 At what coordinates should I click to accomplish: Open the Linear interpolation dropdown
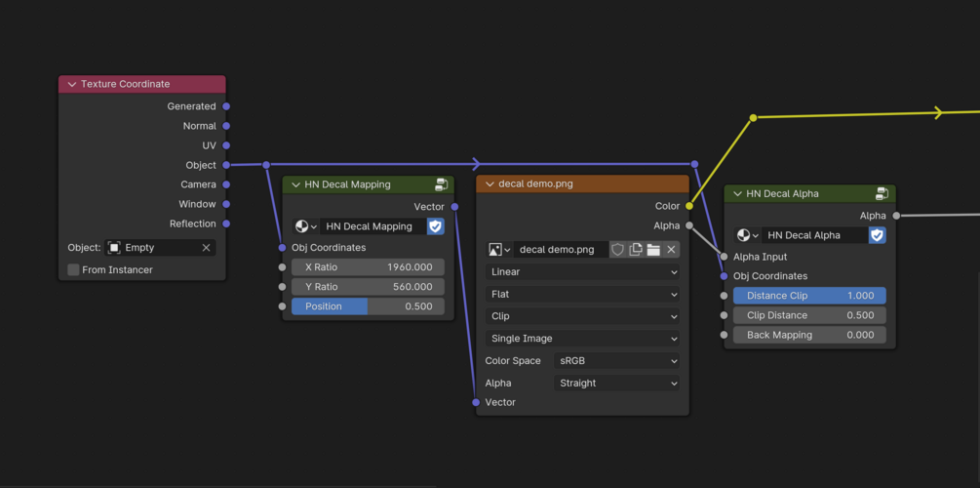tap(582, 272)
